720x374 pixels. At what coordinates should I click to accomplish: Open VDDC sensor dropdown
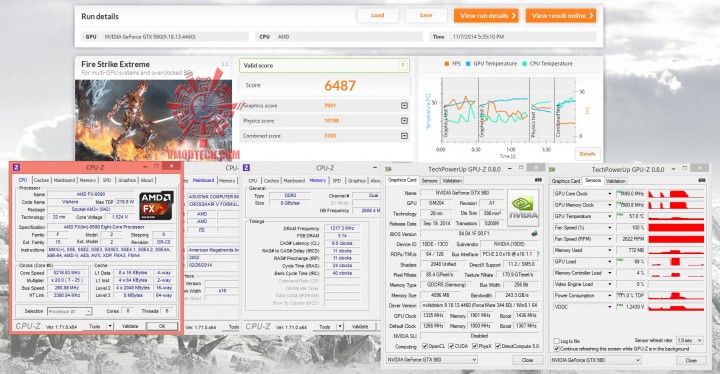click(610, 307)
